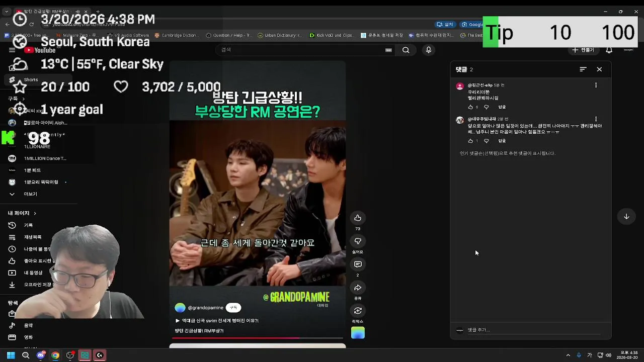Close the comments panel

point(599,69)
